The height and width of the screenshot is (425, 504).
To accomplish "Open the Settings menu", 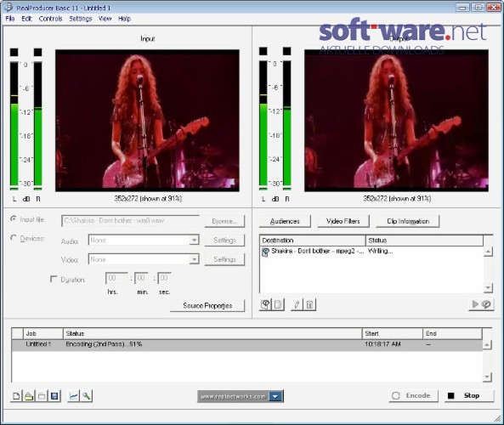I will (81, 19).
